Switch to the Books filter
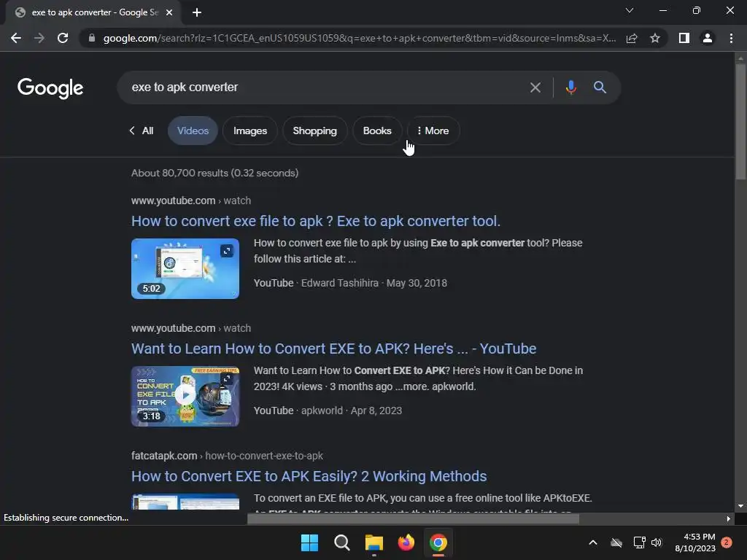This screenshot has height=560, width=747. click(377, 131)
